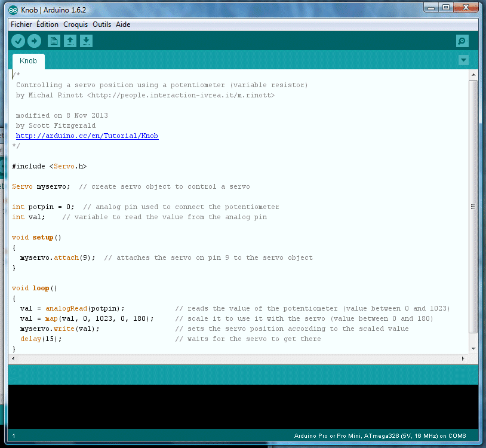Click 'myservo.attach(9);' statement
486x448 pixels.
coord(58,257)
